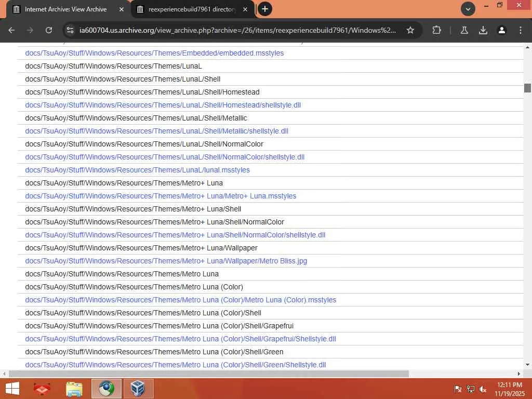Open the profile avatar menu
This screenshot has width=532, height=399.
point(502,30)
